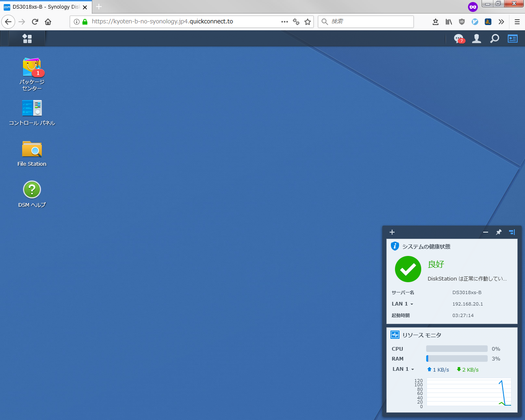This screenshot has width=525, height=420.
Task: Open page actions three-dot menu
Action: [285, 22]
